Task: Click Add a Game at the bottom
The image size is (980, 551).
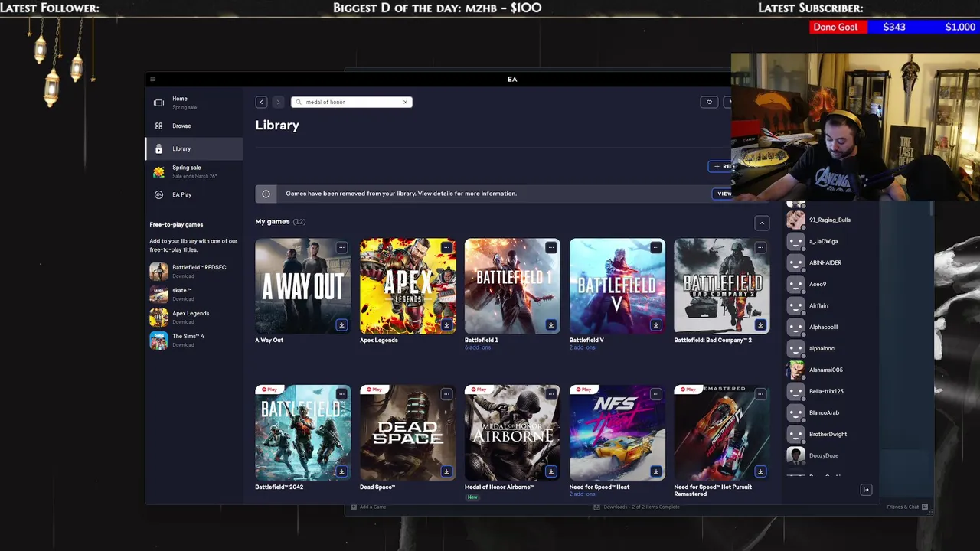Action: tap(368, 507)
